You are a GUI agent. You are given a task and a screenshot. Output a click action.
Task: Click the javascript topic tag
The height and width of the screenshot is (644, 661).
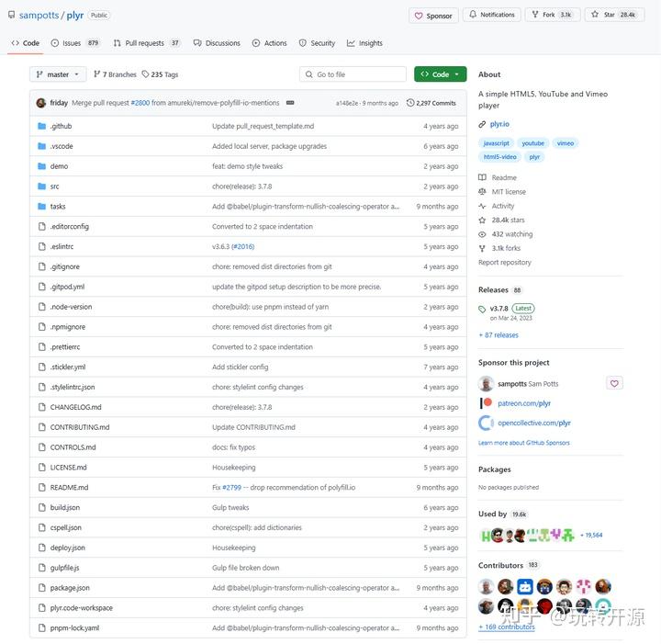click(496, 143)
